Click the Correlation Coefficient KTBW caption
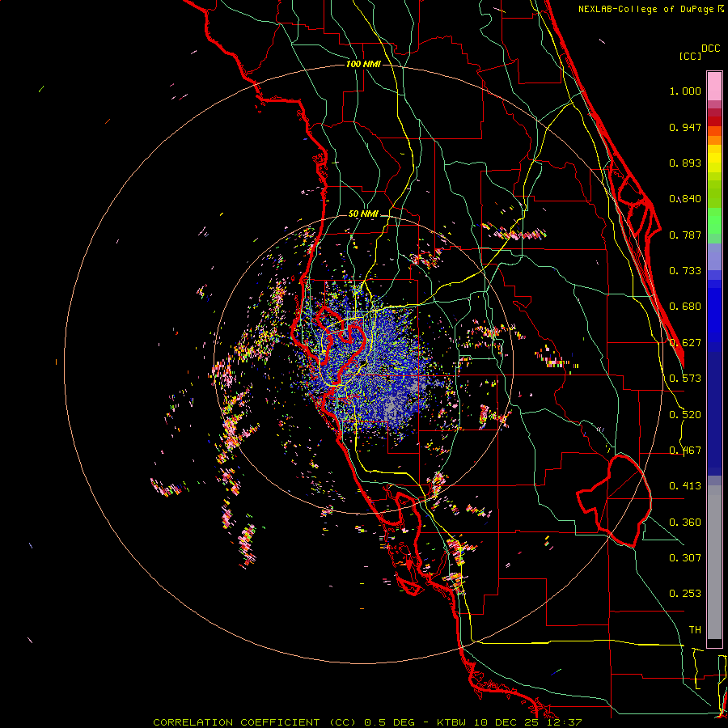 (x=367, y=722)
